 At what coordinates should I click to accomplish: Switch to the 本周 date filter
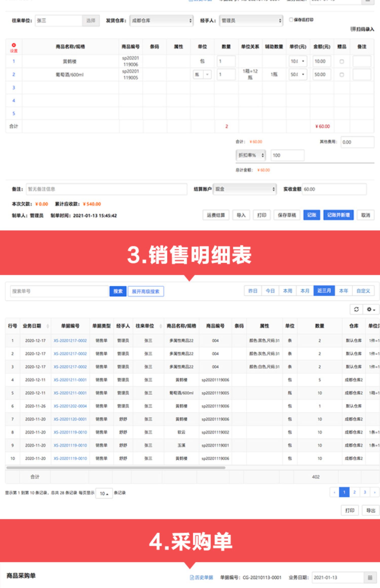(288, 291)
